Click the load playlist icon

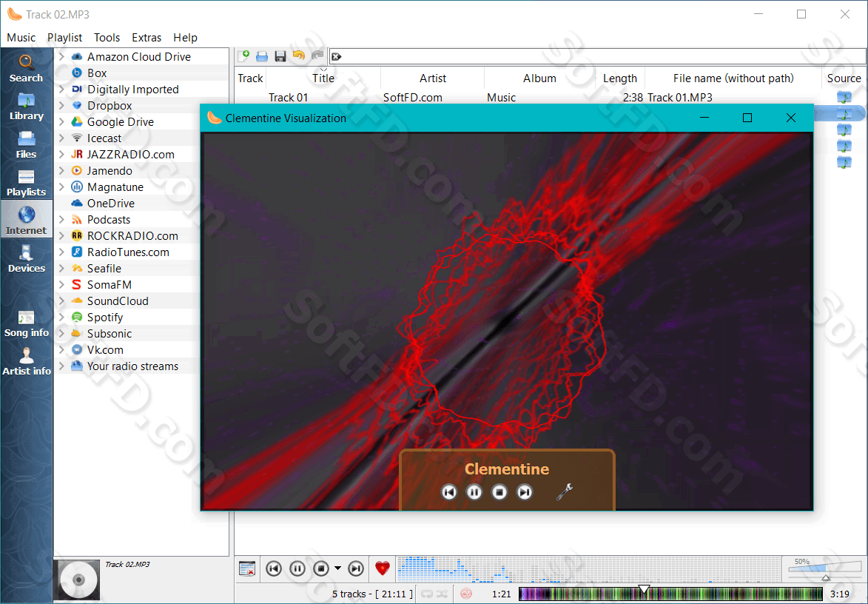point(262,56)
